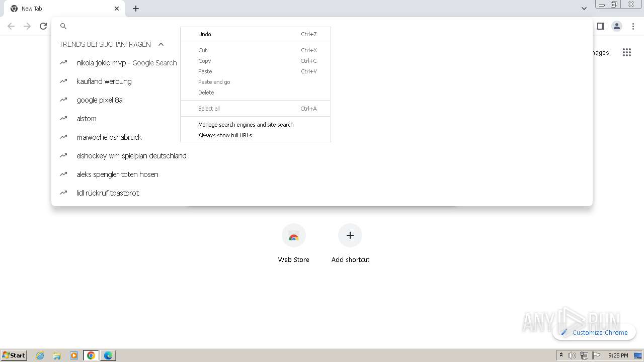
Task: Open the tab search dropdown arrow
Action: point(584,9)
